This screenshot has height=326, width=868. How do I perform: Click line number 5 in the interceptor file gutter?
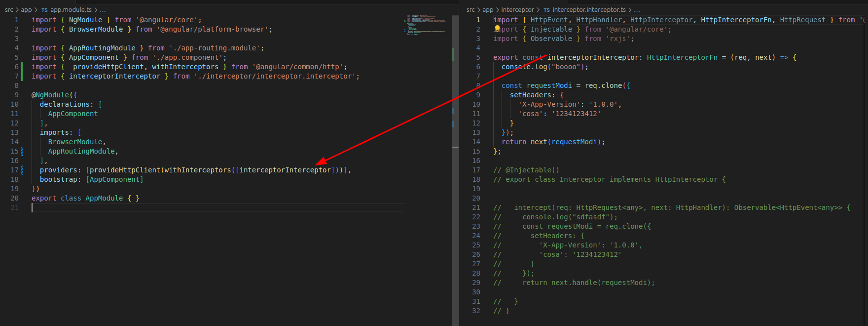click(x=478, y=57)
